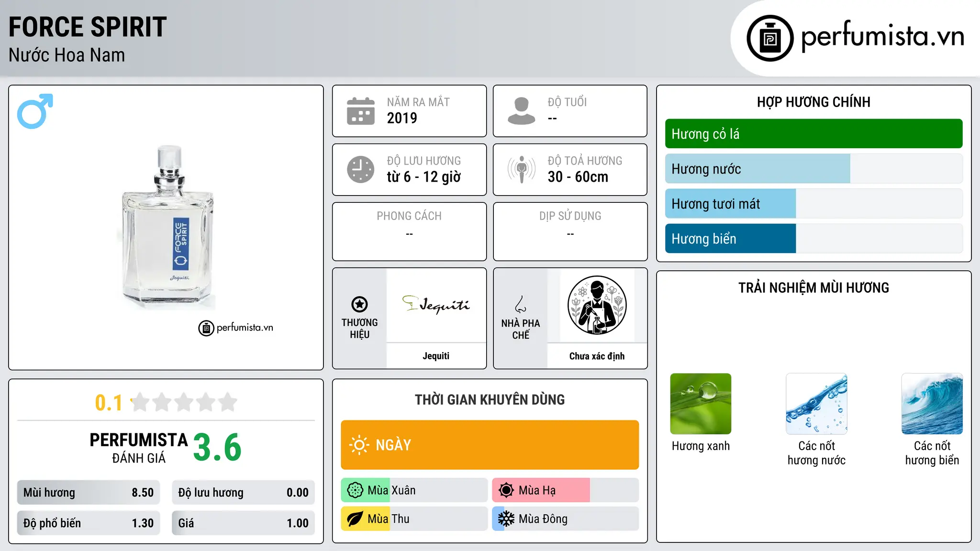This screenshot has height=551, width=980.
Task: Click the 0.1 user rating number
Action: point(109,403)
